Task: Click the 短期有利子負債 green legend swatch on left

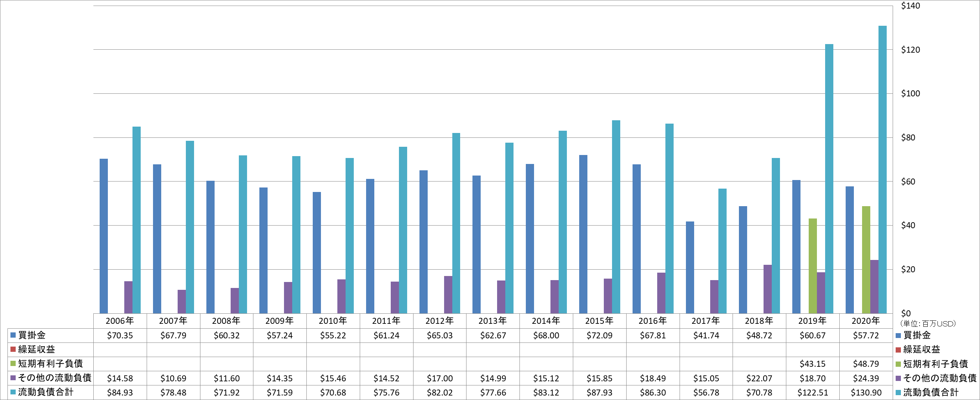Action: tap(13, 363)
